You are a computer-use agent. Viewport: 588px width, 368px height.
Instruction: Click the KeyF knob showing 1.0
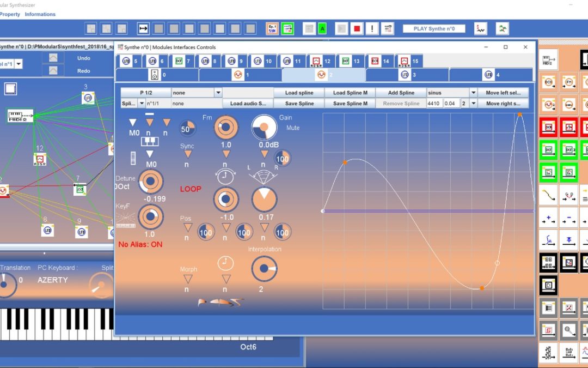pyautogui.click(x=151, y=216)
